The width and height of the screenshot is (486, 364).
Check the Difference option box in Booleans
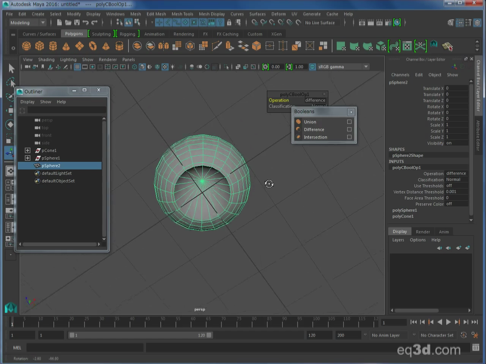pyautogui.click(x=349, y=129)
